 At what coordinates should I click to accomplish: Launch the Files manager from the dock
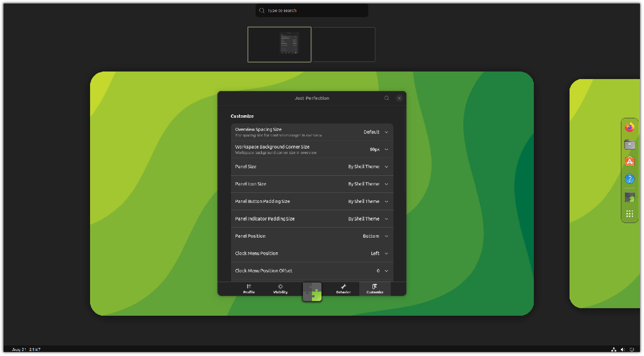(629, 145)
